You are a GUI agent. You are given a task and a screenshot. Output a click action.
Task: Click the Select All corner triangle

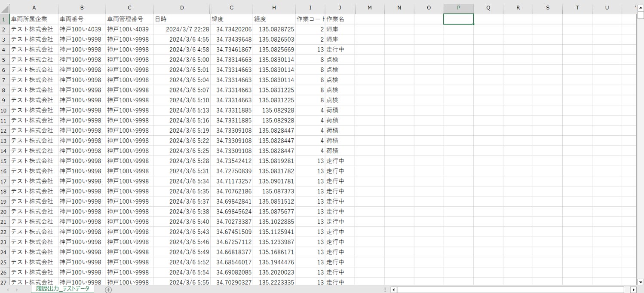click(5, 9)
